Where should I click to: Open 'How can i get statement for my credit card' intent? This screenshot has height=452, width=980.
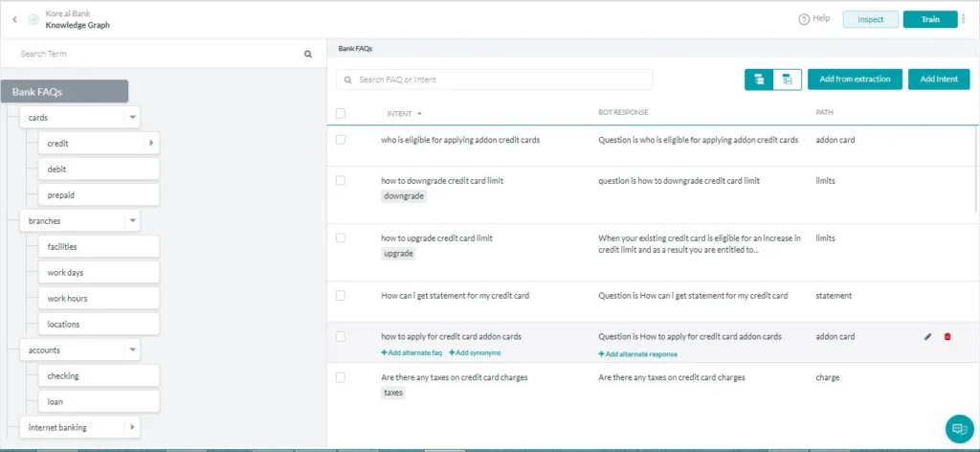click(455, 296)
